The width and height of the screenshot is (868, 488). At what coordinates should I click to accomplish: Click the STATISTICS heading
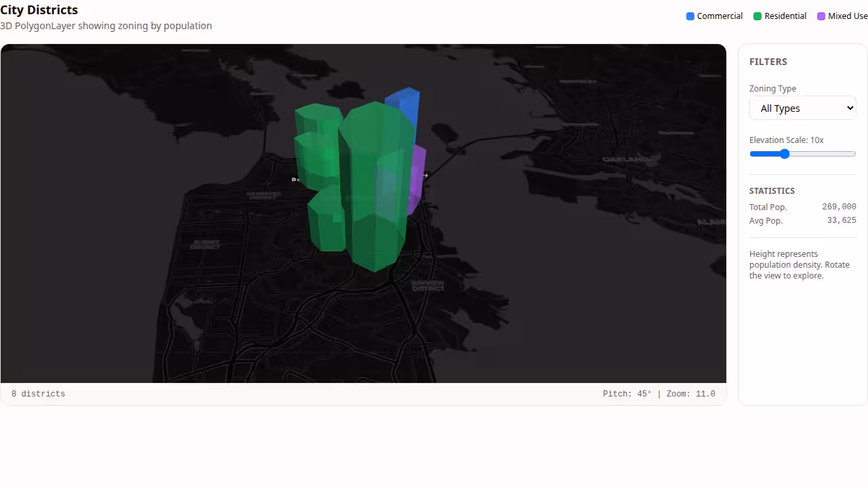click(772, 191)
